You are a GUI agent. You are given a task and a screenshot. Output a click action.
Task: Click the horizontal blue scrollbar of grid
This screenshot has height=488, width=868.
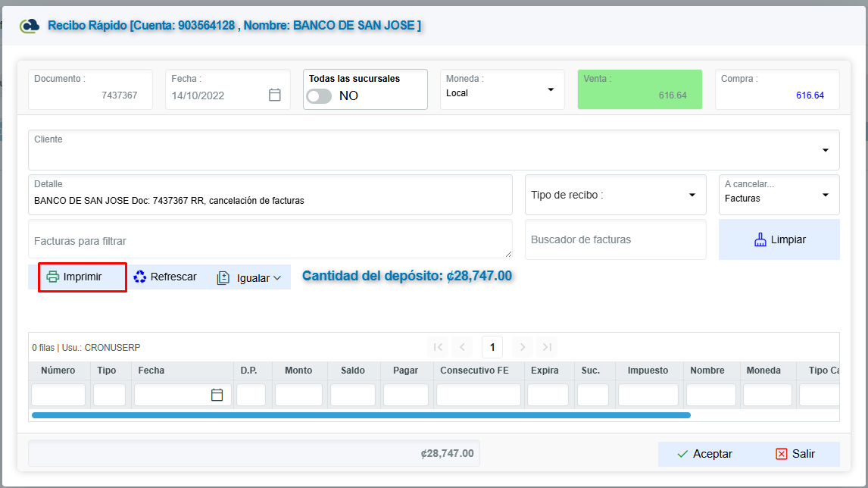tap(361, 415)
